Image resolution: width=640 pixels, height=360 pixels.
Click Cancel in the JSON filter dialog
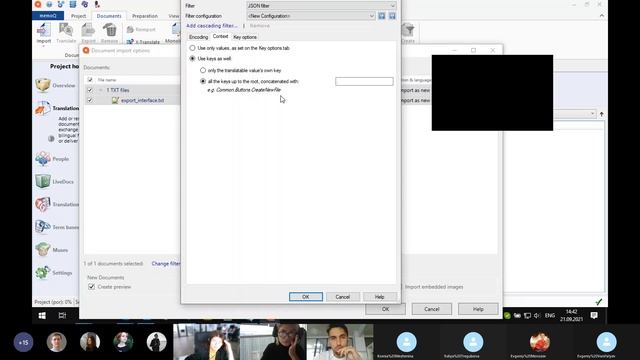click(x=342, y=297)
